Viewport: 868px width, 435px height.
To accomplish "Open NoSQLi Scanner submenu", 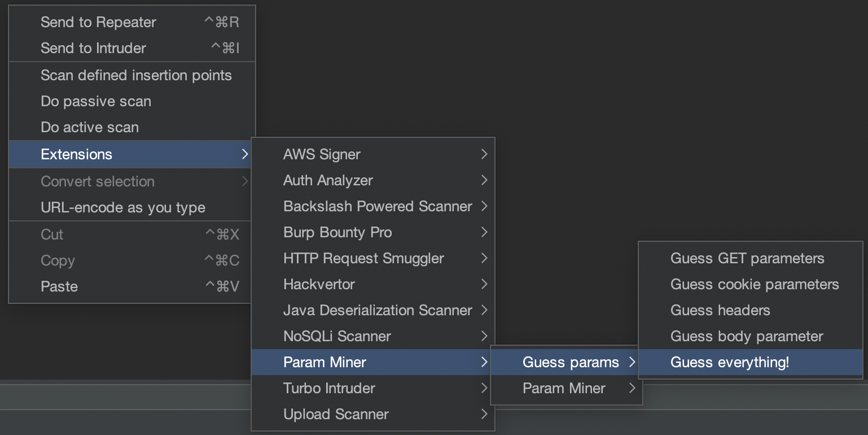I will click(373, 336).
